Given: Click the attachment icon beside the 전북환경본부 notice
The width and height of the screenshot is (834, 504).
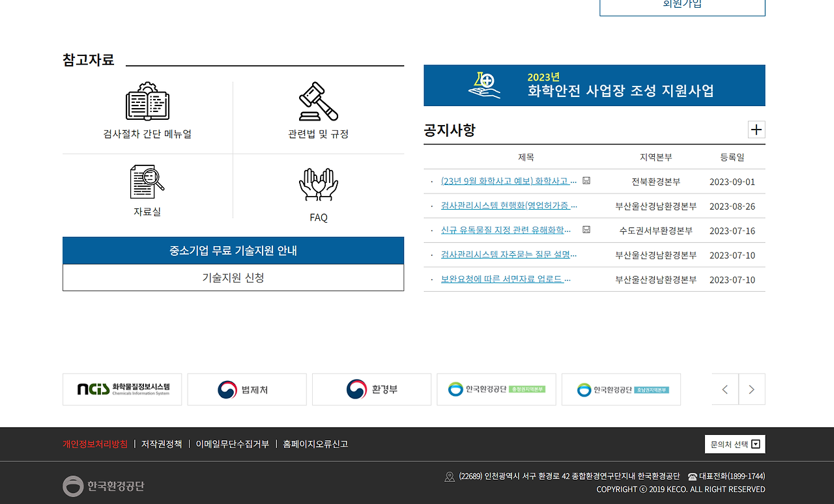Looking at the screenshot, I should point(586,180).
